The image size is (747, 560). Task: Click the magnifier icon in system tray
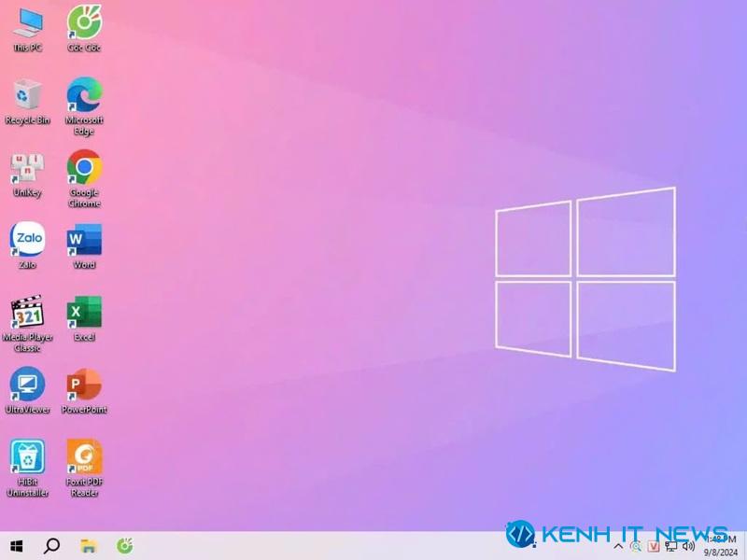coord(636,547)
